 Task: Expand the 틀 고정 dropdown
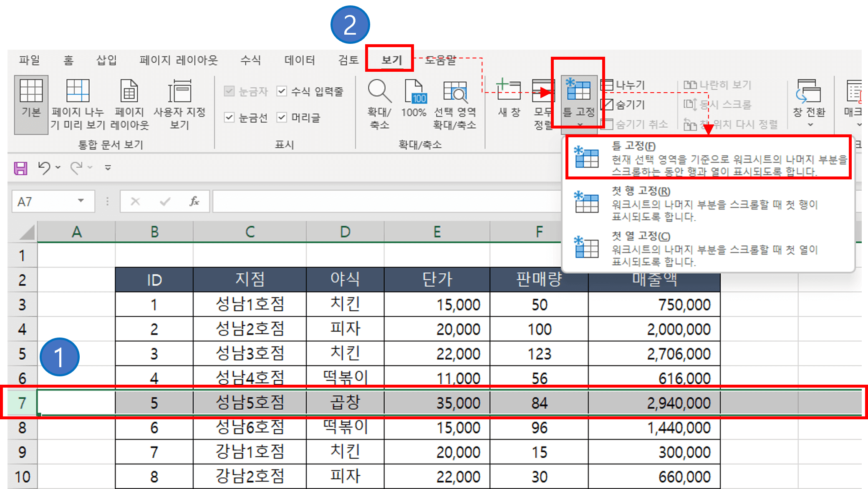click(x=579, y=124)
